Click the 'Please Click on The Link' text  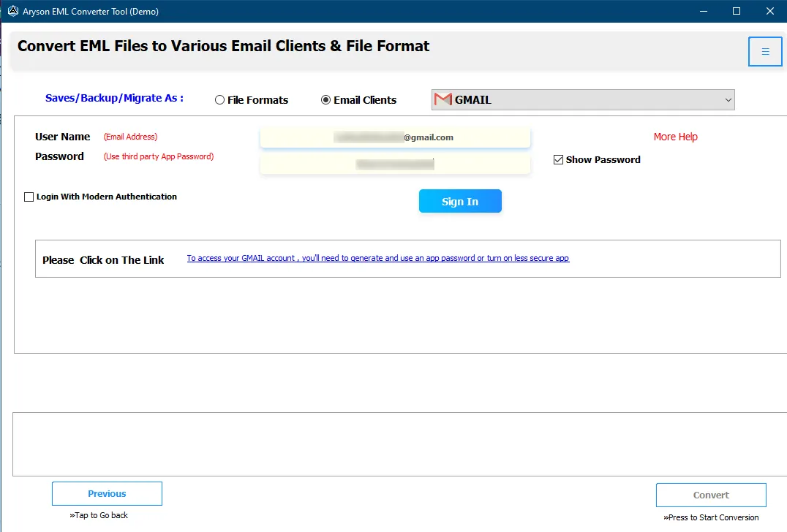103,259
